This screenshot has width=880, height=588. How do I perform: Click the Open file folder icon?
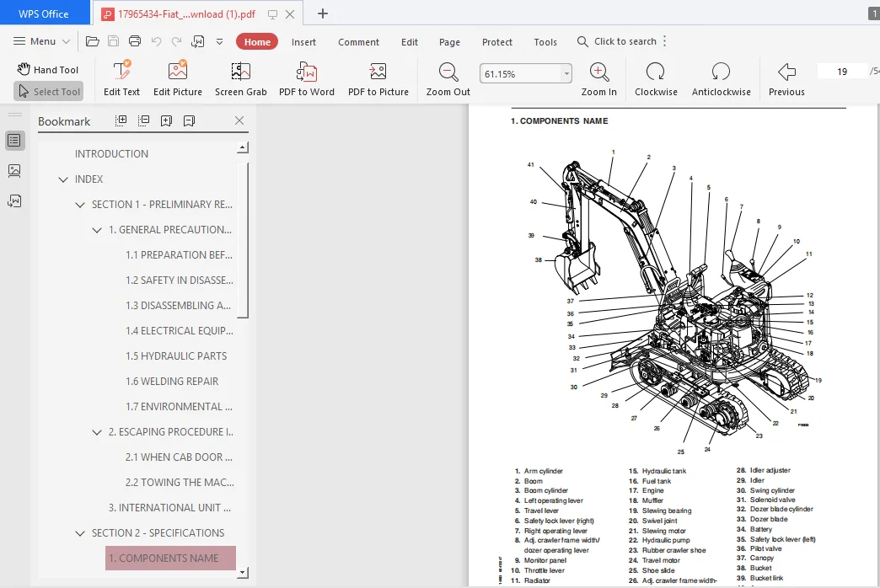(93, 41)
